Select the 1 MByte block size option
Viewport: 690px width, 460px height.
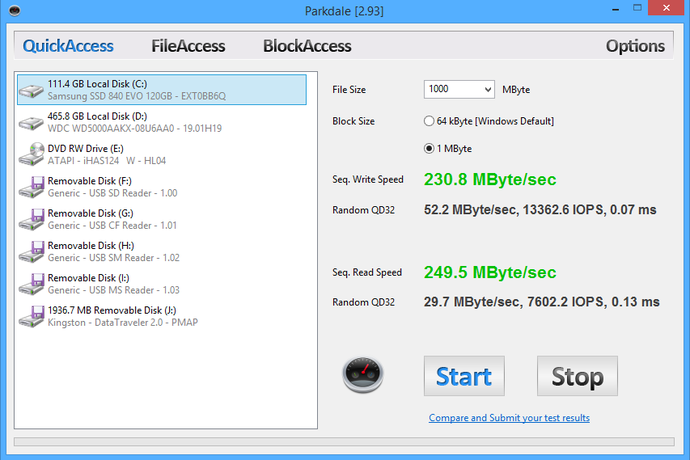[x=430, y=149]
